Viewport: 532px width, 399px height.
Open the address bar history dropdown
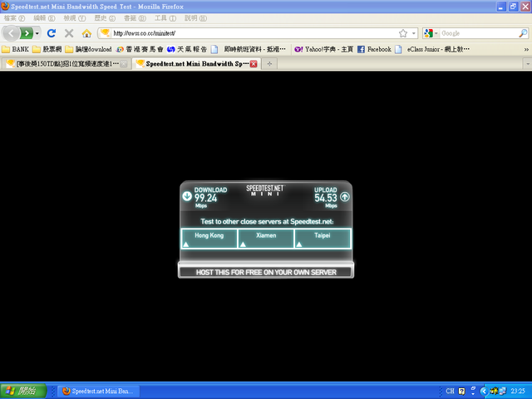(x=414, y=33)
